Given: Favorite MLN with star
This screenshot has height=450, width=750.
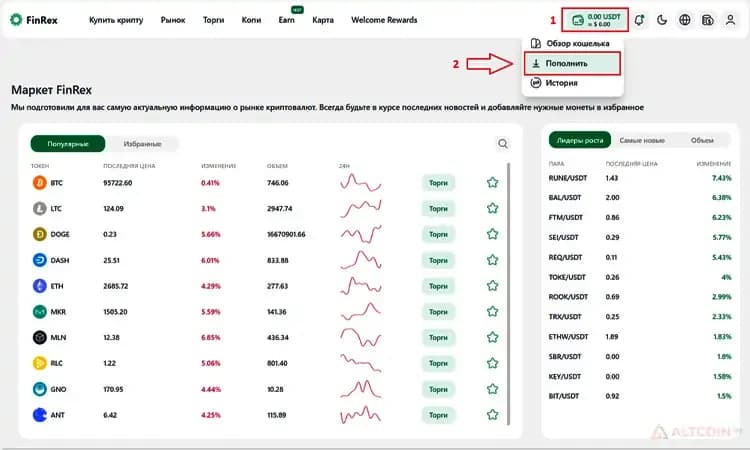Looking at the screenshot, I should click(x=492, y=337).
